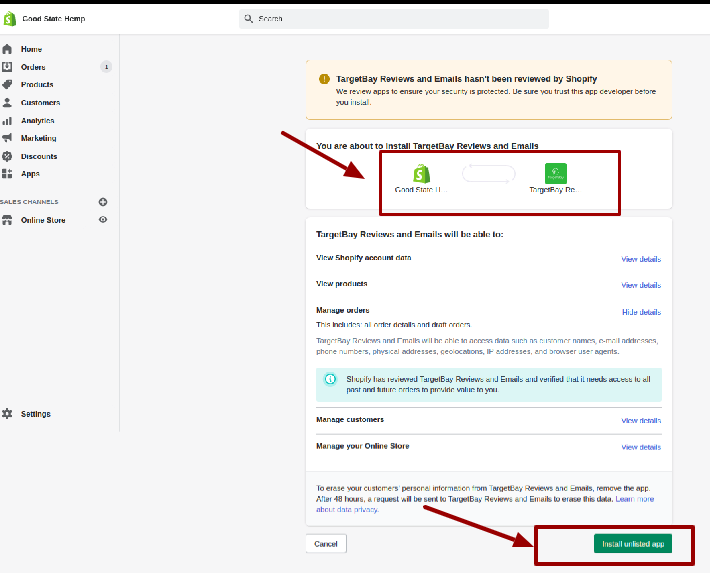The image size is (710, 573).
Task: Click the Install unlisted app button
Action: 633,544
